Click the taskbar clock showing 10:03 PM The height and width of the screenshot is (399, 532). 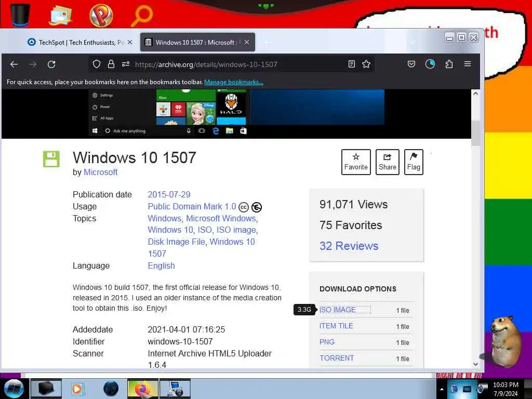pos(506,389)
